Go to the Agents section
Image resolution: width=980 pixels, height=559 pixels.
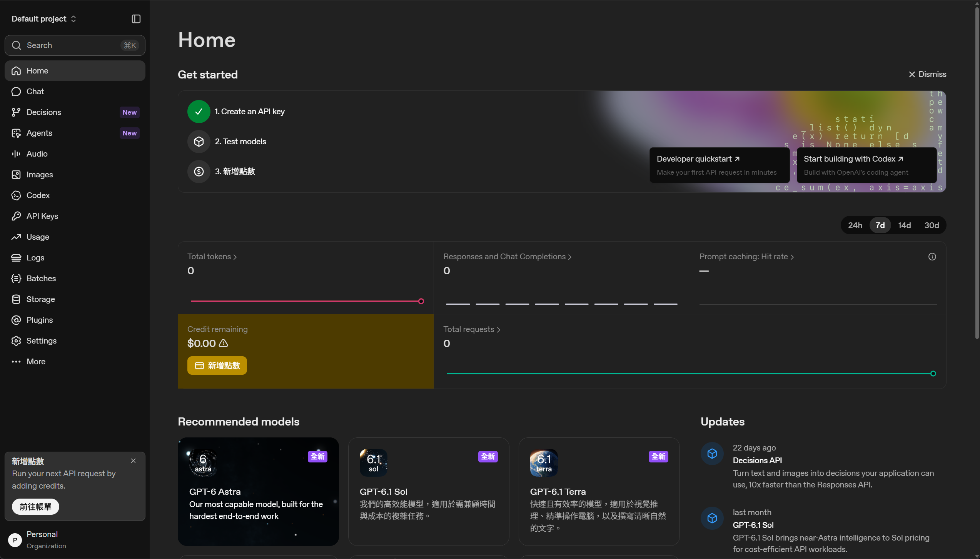(x=75, y=133)
